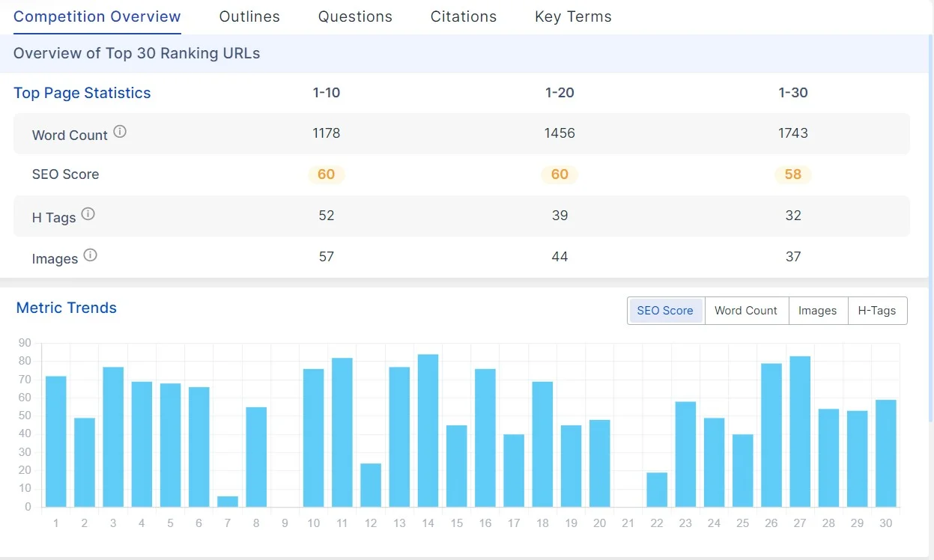Enable the H-Tags view in Metric Trends
934x560 pixels.
point(877,310)
